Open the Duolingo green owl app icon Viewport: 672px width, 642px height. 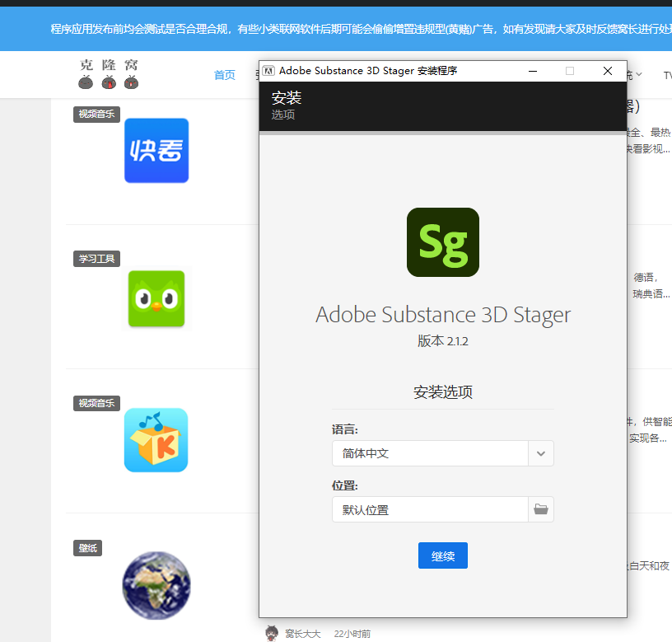[156, 298]
